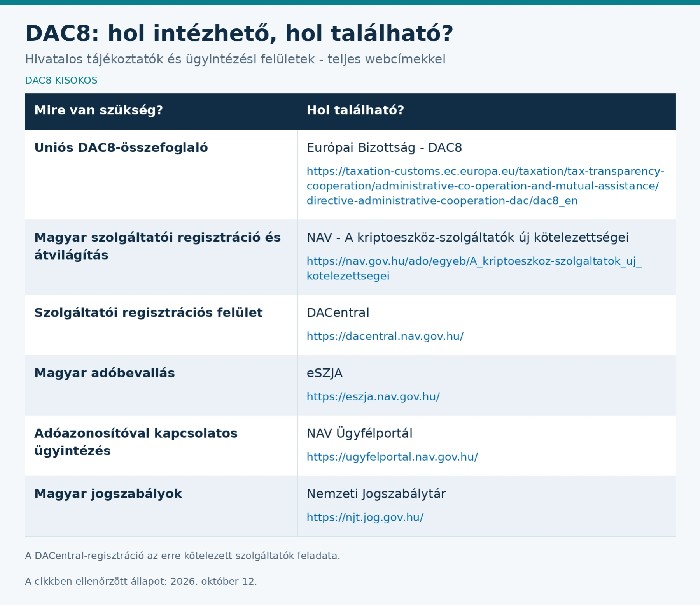Viewport: 700px width, 605px height.
Task: Select the 'Magyar adóbevallás' cell
Action: (x=161, y=385)
